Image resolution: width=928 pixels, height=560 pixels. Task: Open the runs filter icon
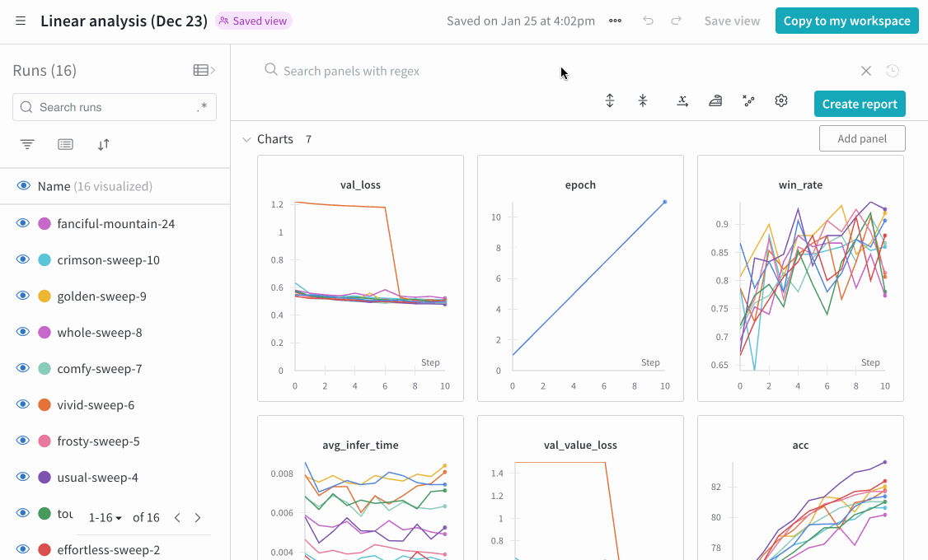click(x=27, y=144)
